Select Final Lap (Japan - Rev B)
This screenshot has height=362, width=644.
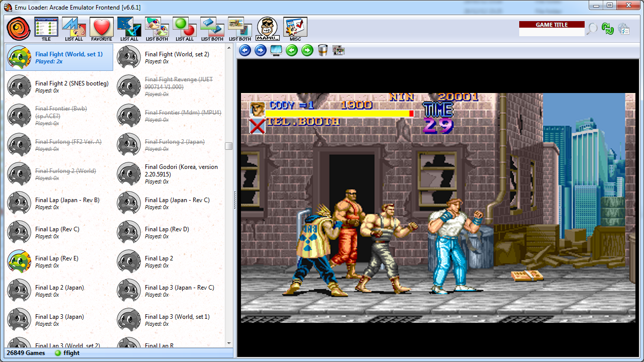pos(59,203)
